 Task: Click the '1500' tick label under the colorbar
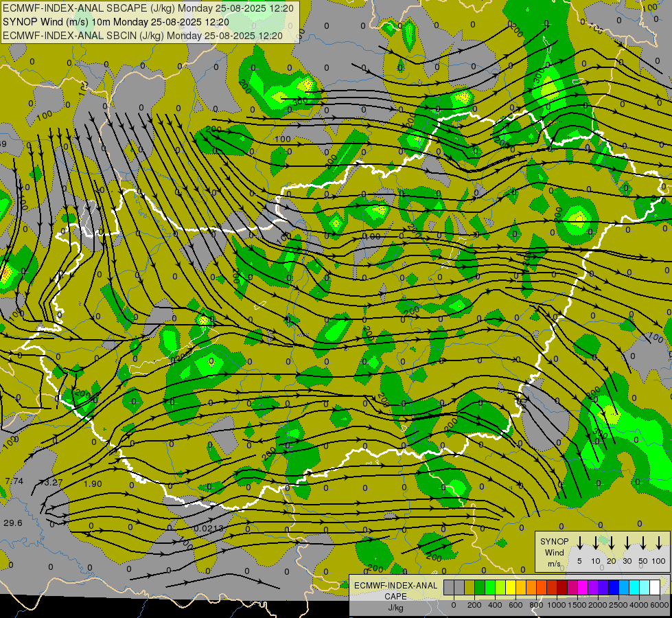[577, 605]
